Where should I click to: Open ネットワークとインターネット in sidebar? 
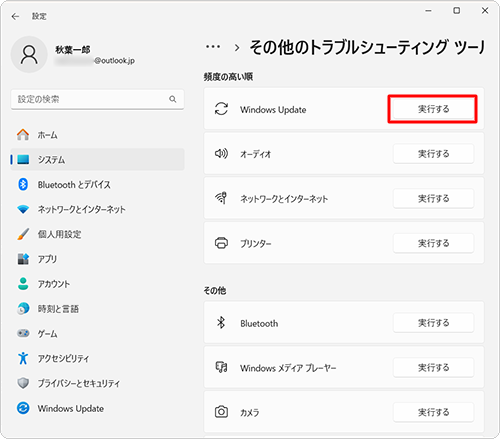[97, 209]
